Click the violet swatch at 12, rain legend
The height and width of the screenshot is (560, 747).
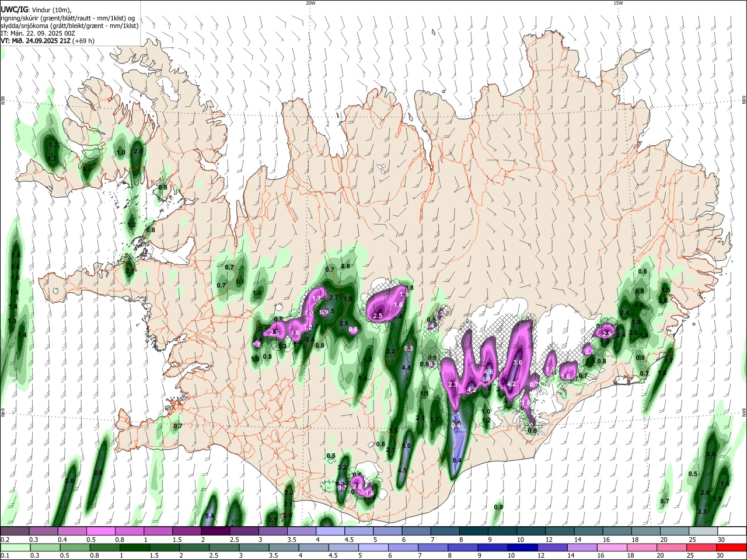(x=551, y=548)
